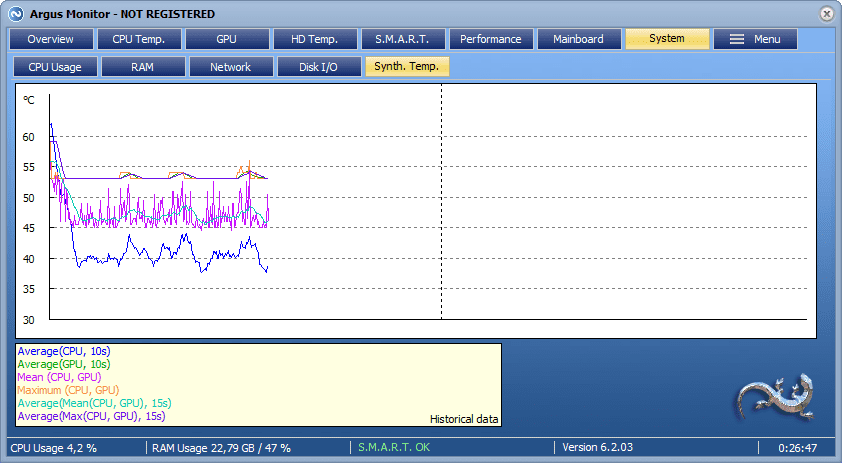Switch to the Performance tab
This screenshot has width=842, height=463.
click(491, 39)
